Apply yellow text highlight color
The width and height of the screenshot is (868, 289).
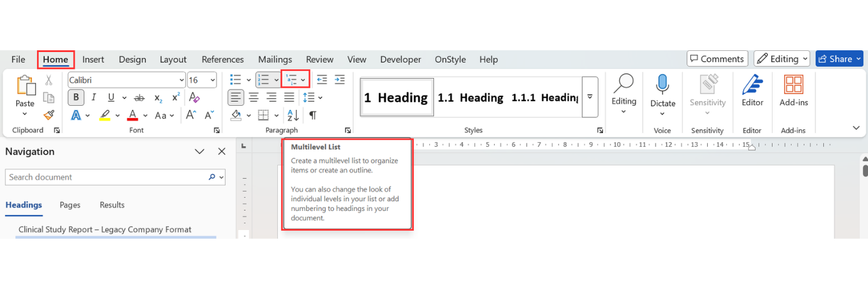104,115
